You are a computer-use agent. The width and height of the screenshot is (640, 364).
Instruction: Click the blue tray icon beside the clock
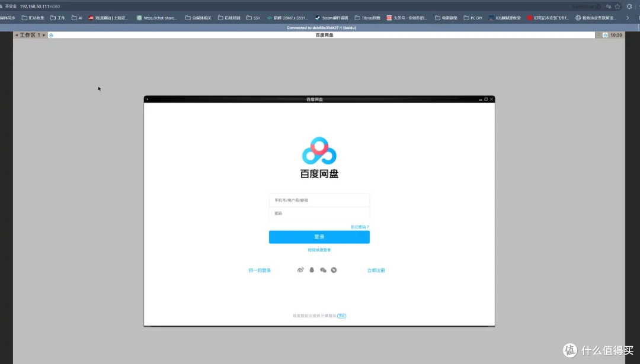click(605, 35)
